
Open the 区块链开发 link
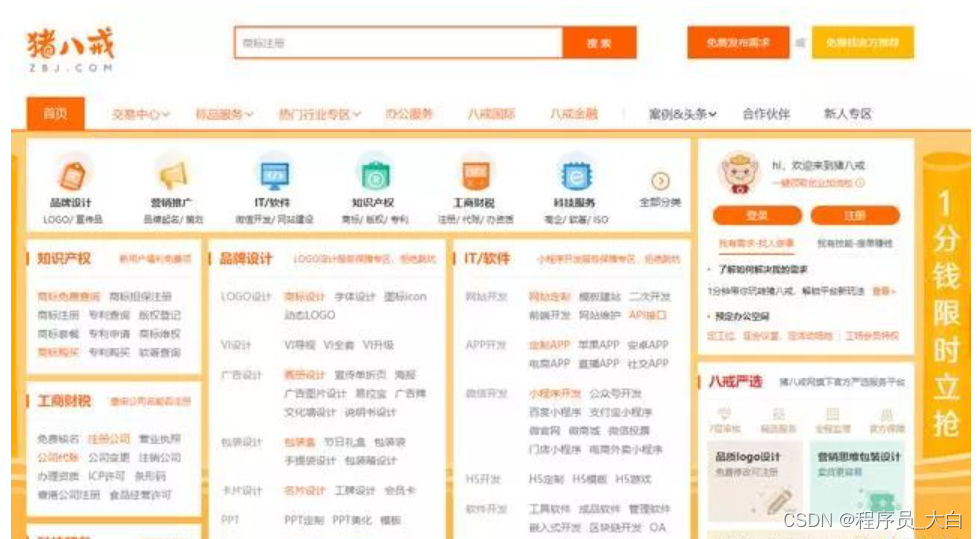click(615, 528)
